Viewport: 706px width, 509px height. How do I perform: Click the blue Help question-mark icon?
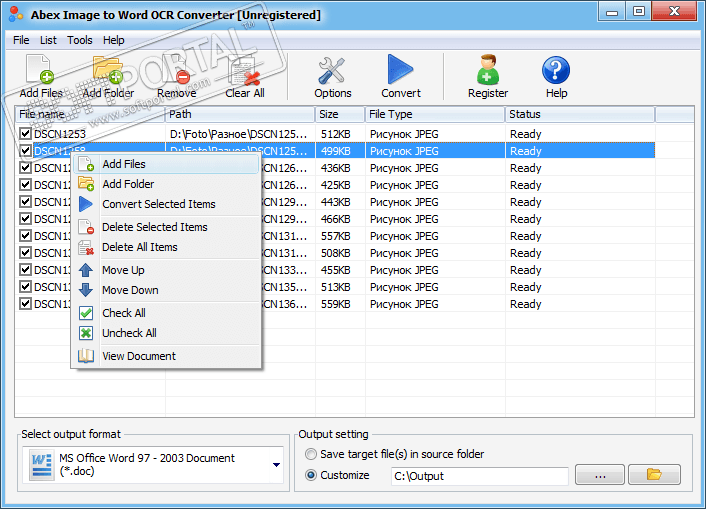click(556, 70)
